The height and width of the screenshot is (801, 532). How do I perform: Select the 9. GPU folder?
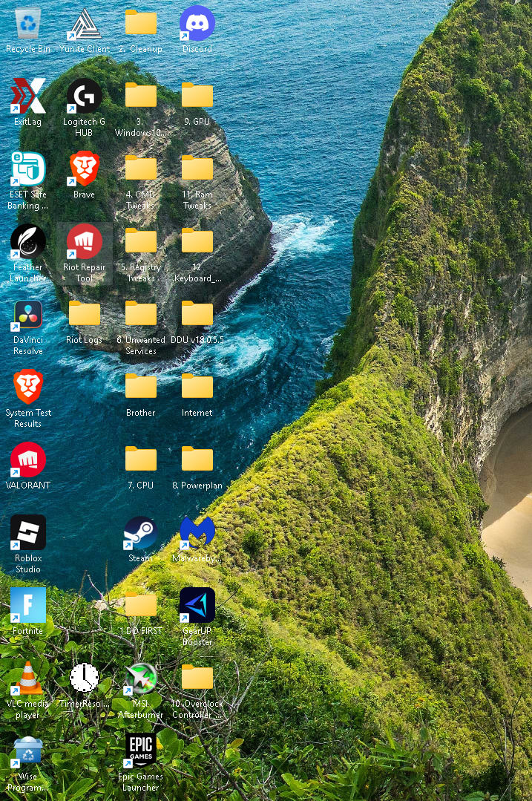197,96
